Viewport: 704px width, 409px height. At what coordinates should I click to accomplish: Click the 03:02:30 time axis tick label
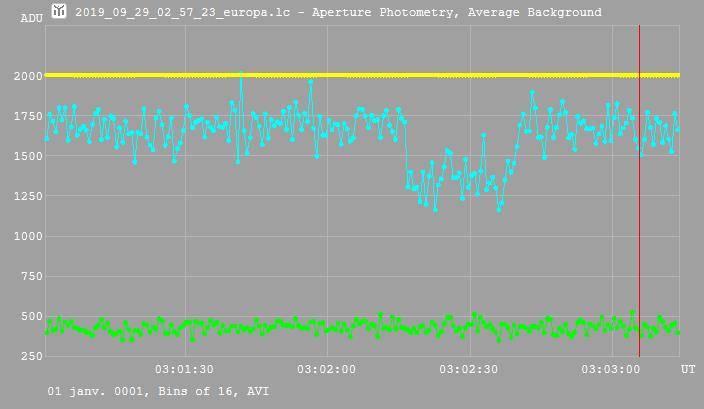coord(469,369)
